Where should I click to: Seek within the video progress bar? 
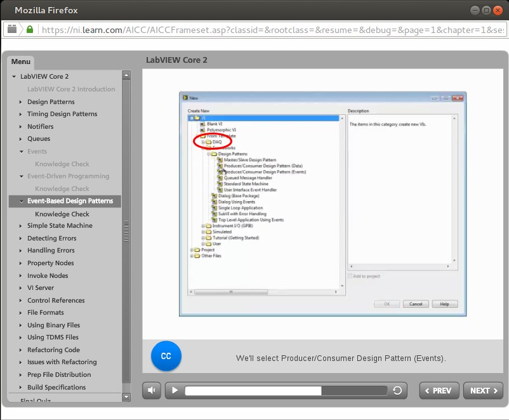286,390
